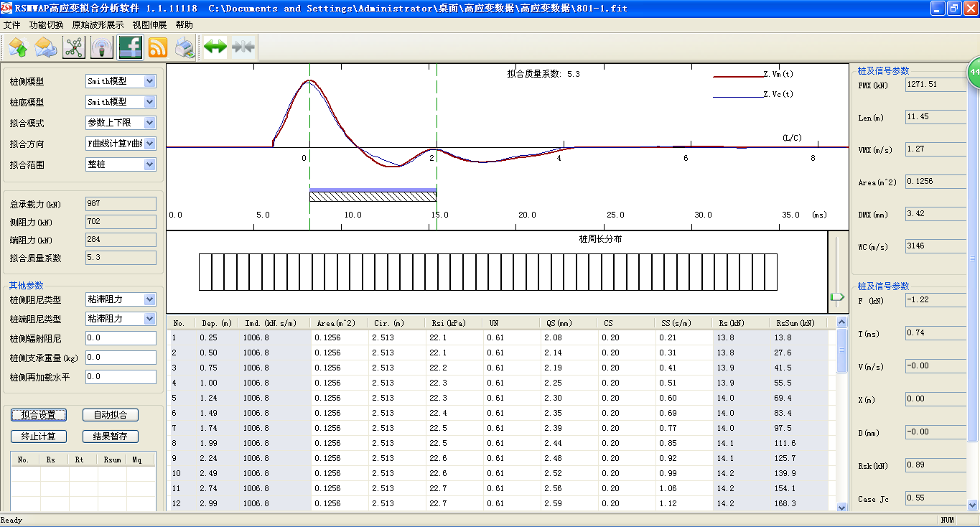The height and width of the screenshot is (527, 980).
Task: Click the 终止计算 button
Action: coord(39,436)
